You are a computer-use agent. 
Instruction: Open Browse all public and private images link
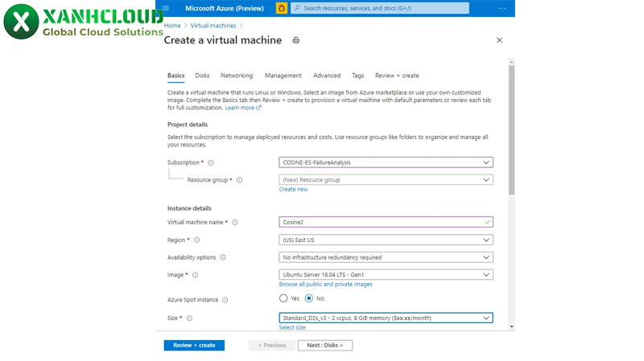point(326,285)
